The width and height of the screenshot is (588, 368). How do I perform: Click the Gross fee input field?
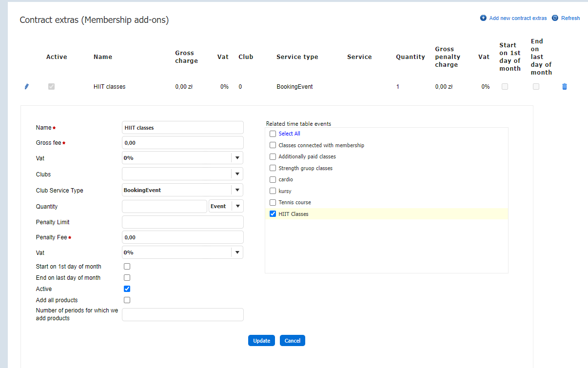(182, 143)
